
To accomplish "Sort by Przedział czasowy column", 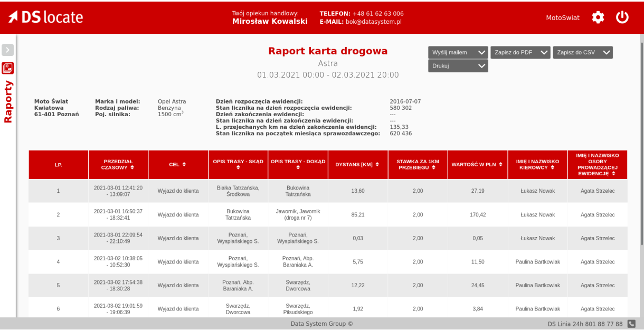I will coord(118,165).
